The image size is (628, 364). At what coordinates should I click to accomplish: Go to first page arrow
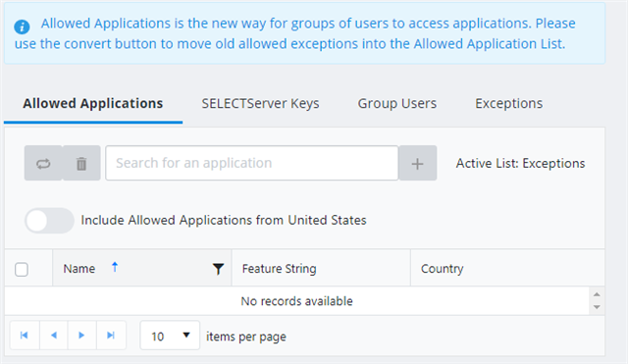click(25, 336)
